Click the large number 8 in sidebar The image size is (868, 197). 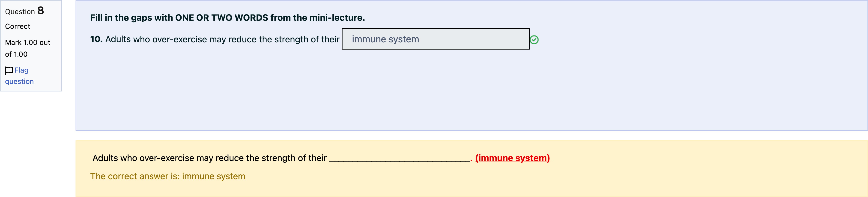[x=40, y=10]
